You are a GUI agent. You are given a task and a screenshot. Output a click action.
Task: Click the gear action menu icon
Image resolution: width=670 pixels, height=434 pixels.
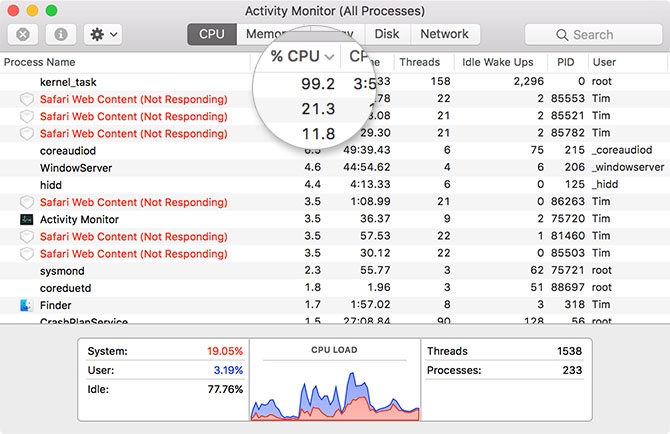[x=97, y=34]
